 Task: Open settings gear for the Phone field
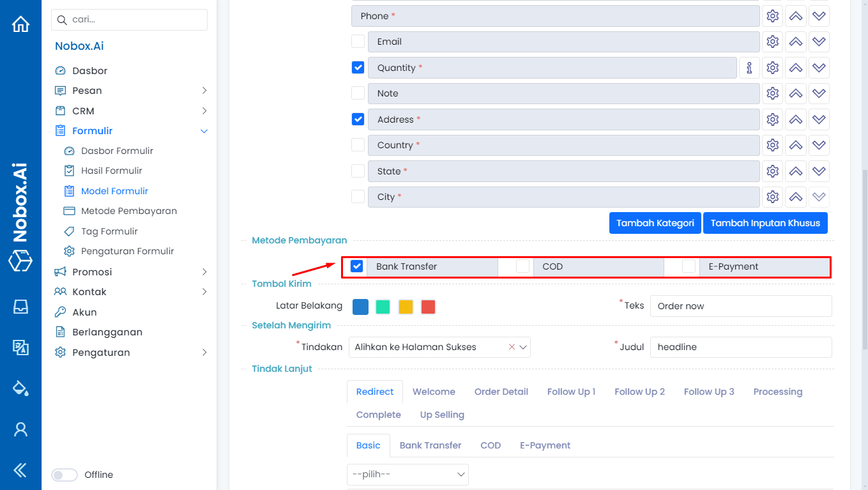pyautogui.click(x=772, y=15)
